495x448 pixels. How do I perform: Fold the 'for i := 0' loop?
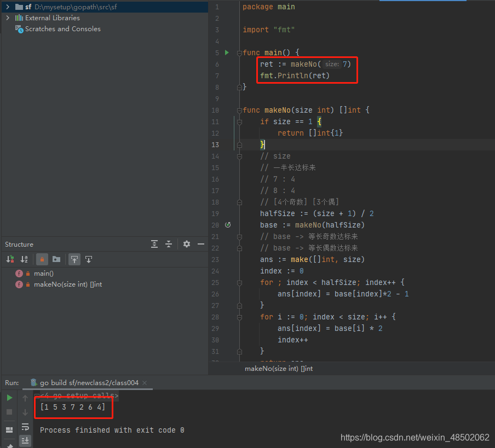click(x=239, y=317)
